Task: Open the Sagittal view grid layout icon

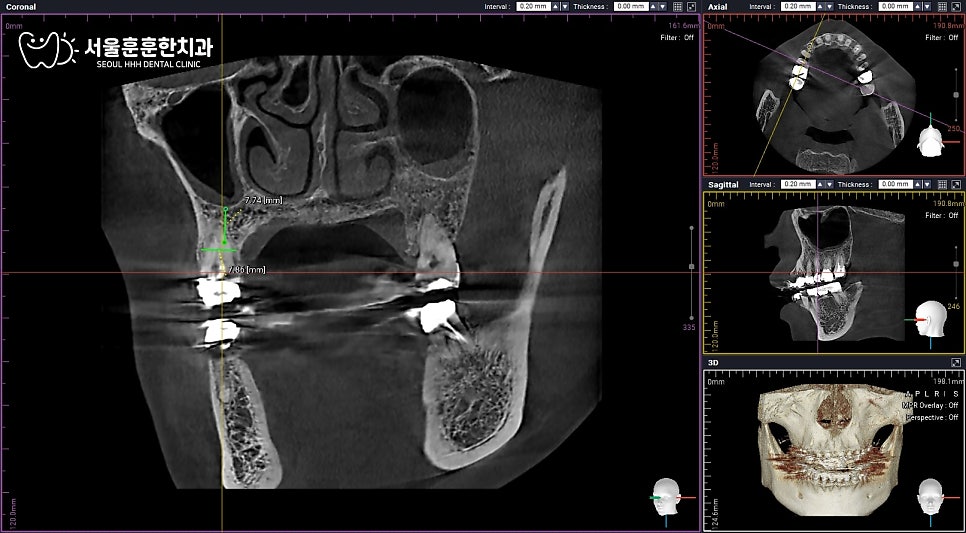Action: click(943, 185)
